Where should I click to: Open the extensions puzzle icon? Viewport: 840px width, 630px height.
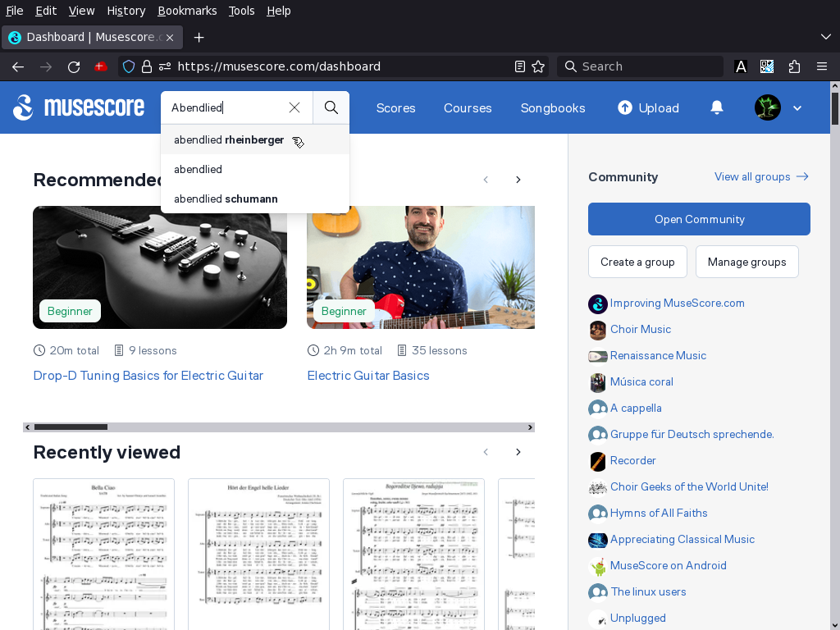coord(794,66)
